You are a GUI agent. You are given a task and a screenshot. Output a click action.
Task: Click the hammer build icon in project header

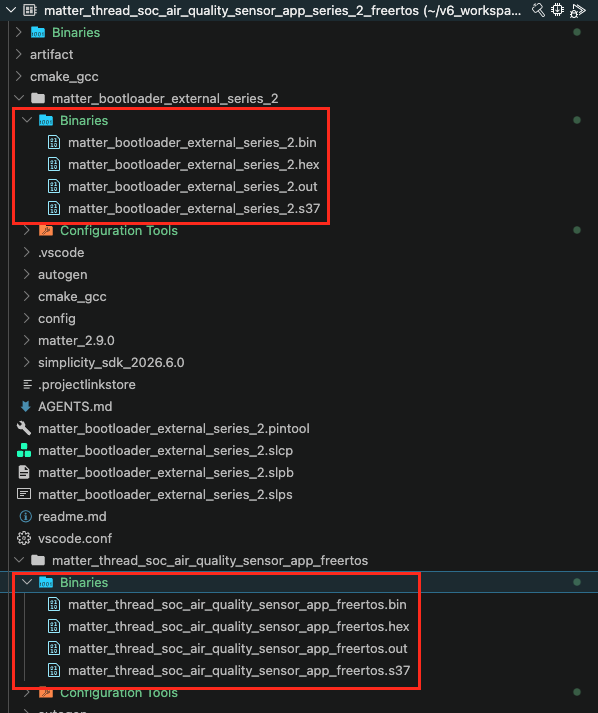click(x=538, y=10)
